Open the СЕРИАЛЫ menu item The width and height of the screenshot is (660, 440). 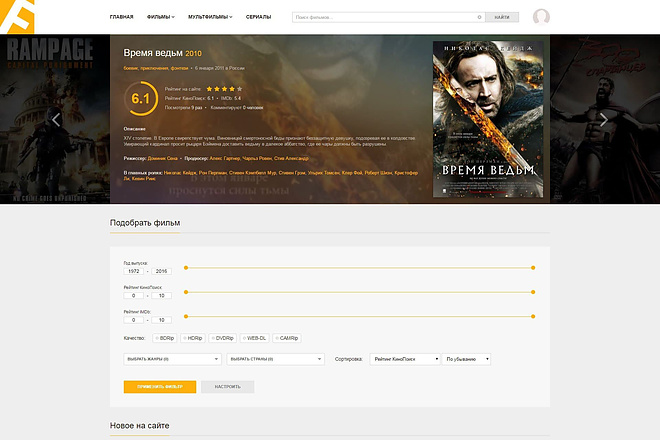258,17
